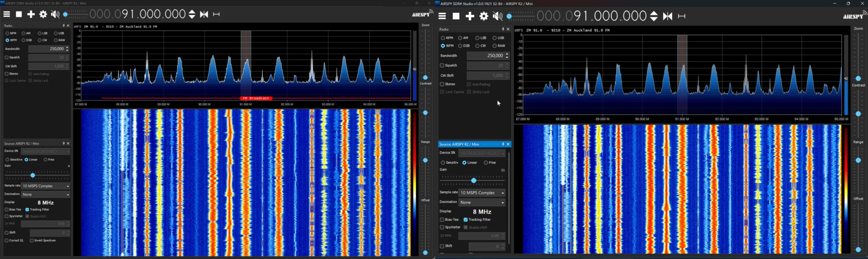Stop the radio in the right SDR# window
Screen dimensions: 868x259
(456, 16)
